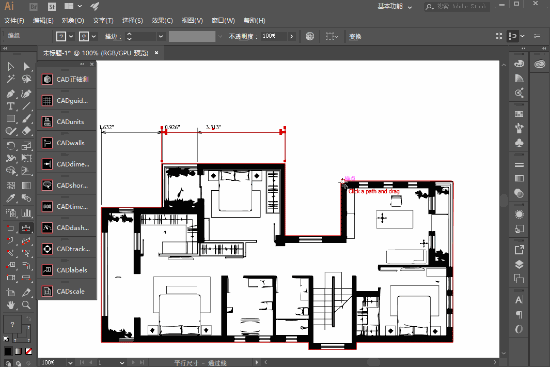The image size is (550, 367).
Task: Select the Pen tool in toolbar
Action: click(x=10, y=93)
